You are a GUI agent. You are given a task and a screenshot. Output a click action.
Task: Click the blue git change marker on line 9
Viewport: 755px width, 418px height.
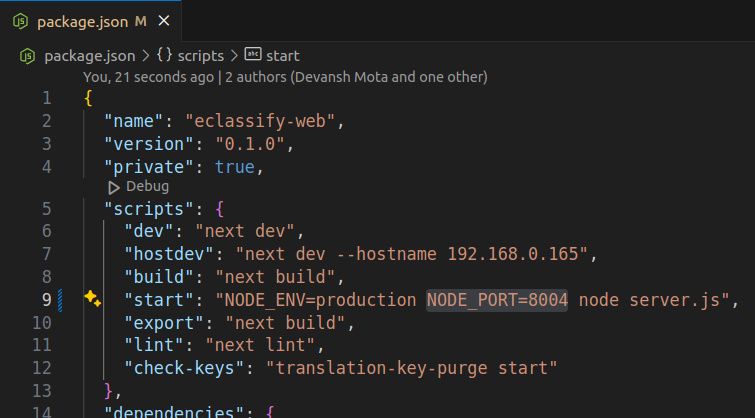click(x=61, y=299)
